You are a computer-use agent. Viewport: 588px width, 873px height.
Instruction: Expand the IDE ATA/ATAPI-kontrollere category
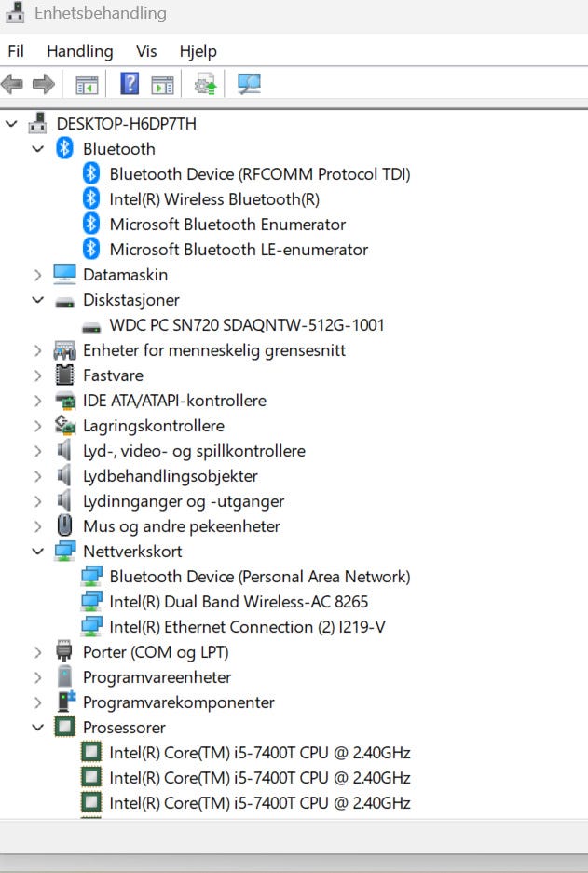click(x=38, y=401)
